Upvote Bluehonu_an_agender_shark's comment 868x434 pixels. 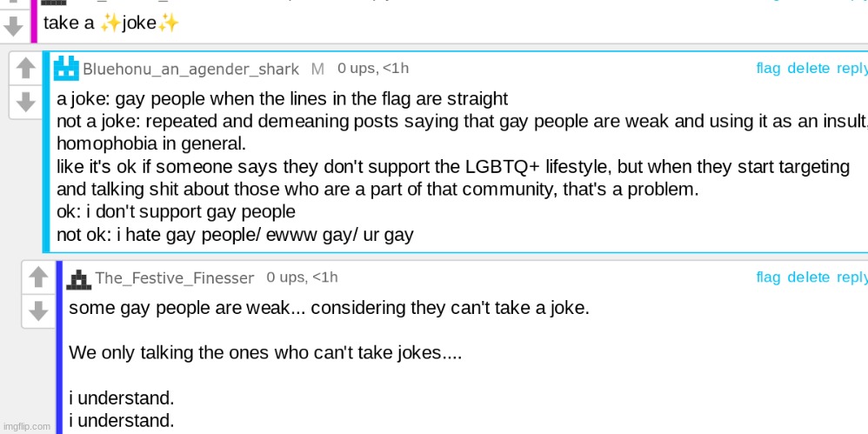pos(26,68)
